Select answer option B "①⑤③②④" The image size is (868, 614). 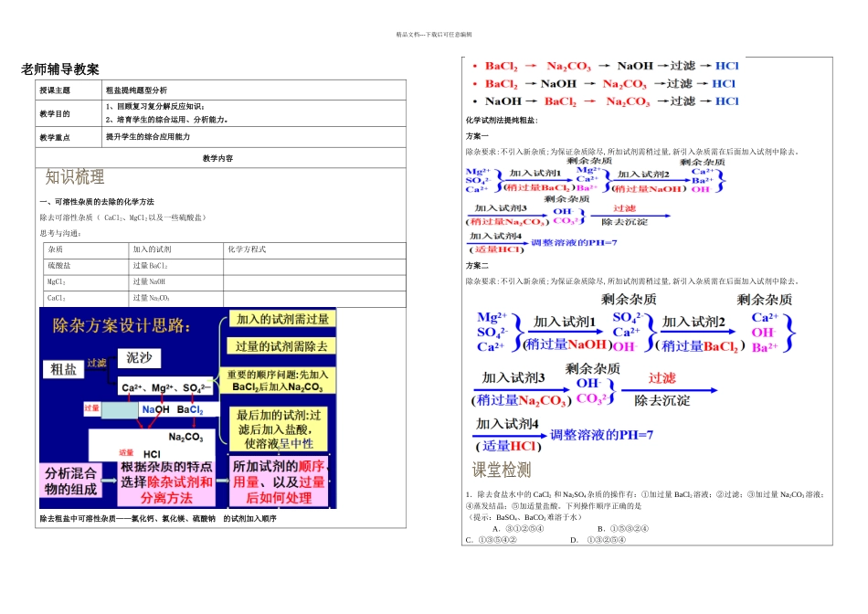tap(623, 529)
